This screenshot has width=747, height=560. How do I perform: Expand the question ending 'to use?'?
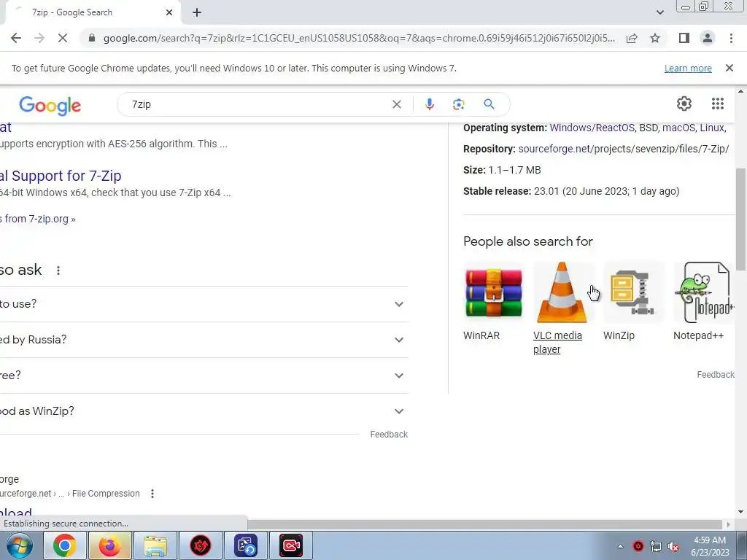pyautogui.click(x=204, y=304)
